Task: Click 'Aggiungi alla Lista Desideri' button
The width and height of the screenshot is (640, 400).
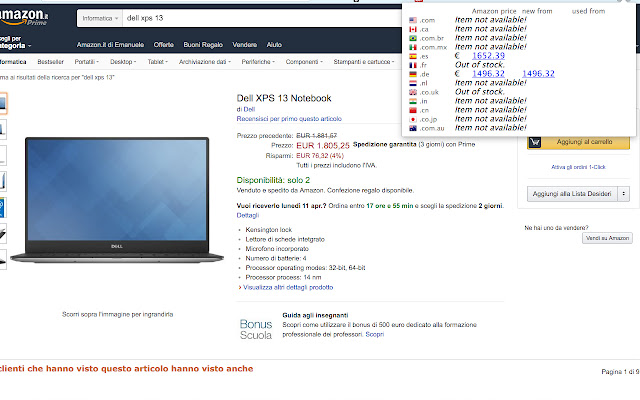Action: [x=572, y=194]
